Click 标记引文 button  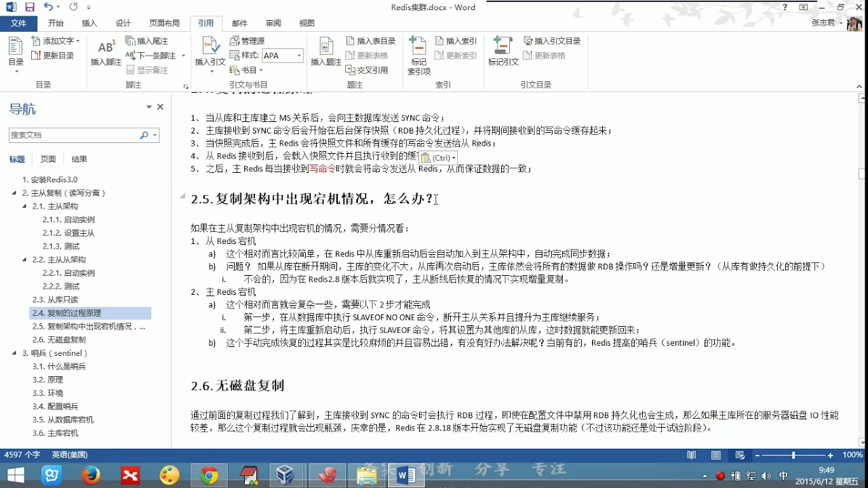point(503,52)
